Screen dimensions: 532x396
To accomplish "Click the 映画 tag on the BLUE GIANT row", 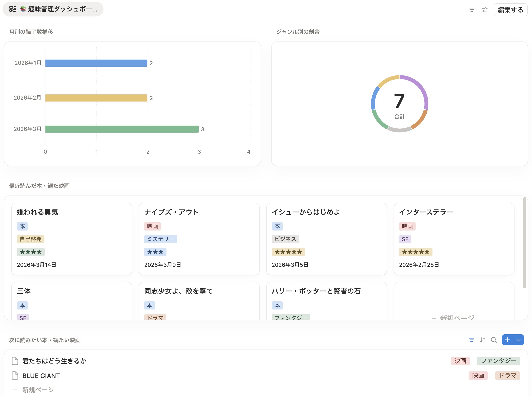I will click(x=478, y=375).
